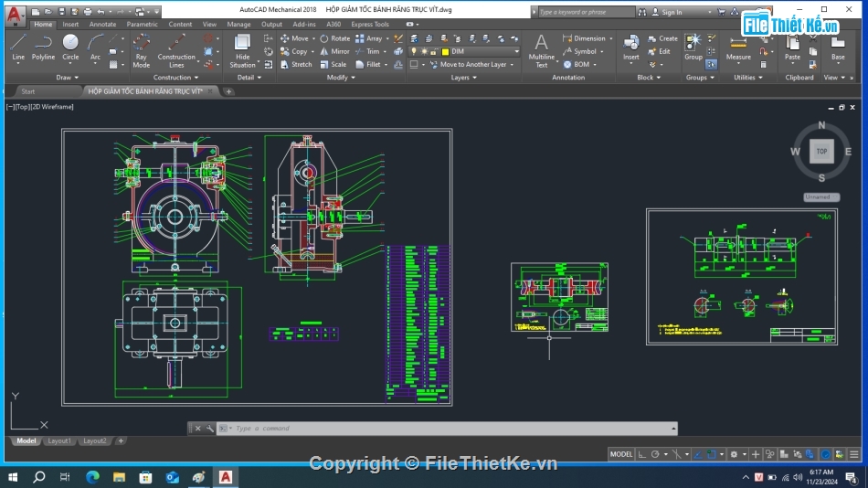Click the viewport label [Top]
This screenshot has width=868, height=488.
[22, 107]
